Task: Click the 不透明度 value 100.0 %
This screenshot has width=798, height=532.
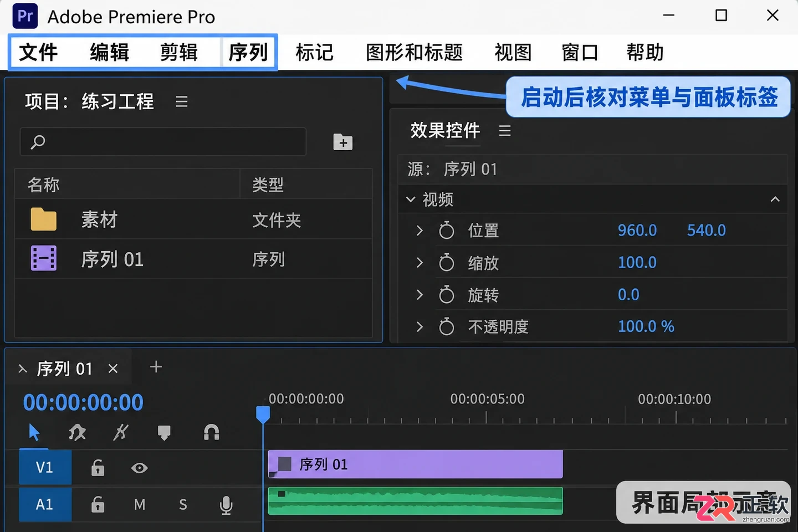Action: click(646, 327)
